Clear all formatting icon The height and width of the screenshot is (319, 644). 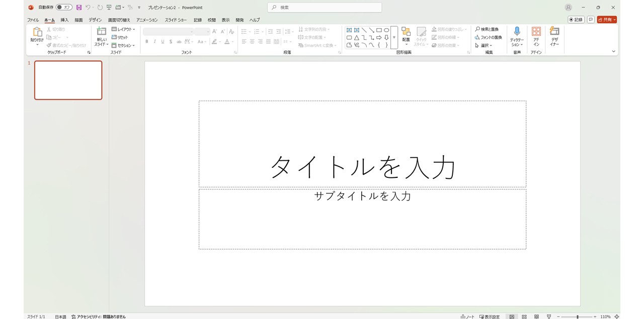231,32
